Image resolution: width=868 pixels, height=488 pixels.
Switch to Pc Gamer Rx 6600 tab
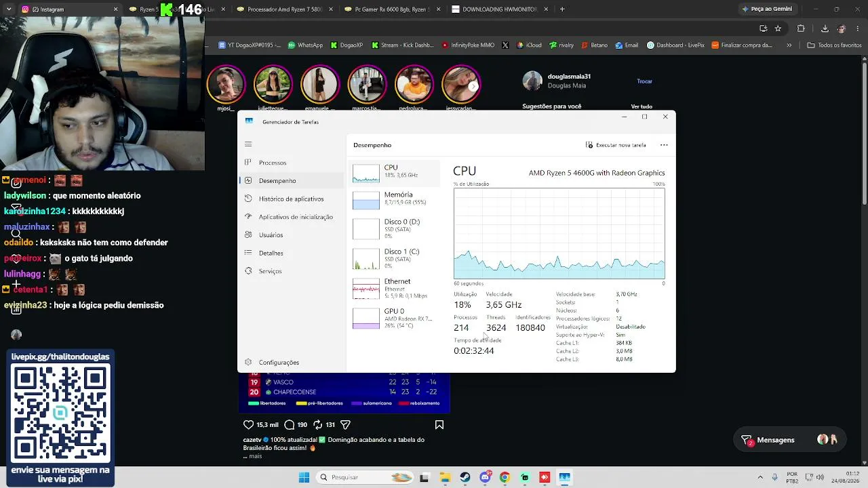[391, 9]
